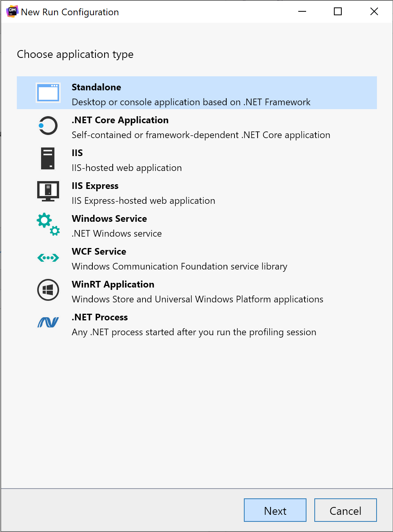Click the WCF Service icon
This screenshot has height=532, width=393.
pyautogui.click(x=48, y=257)
